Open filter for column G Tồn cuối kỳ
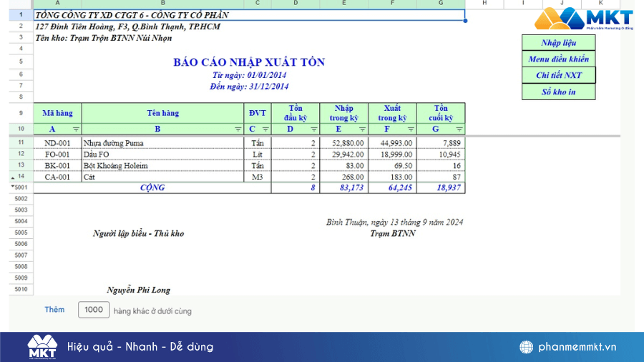This screenshot has height=362, width=644. tap(459, 129)
